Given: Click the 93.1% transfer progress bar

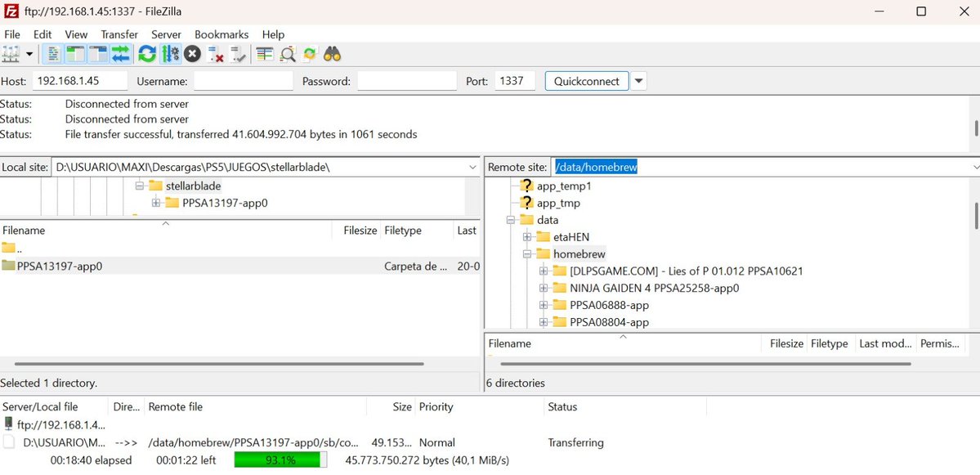Looking at the screenshot, I should pyautogui.click(x=280, y=460).
